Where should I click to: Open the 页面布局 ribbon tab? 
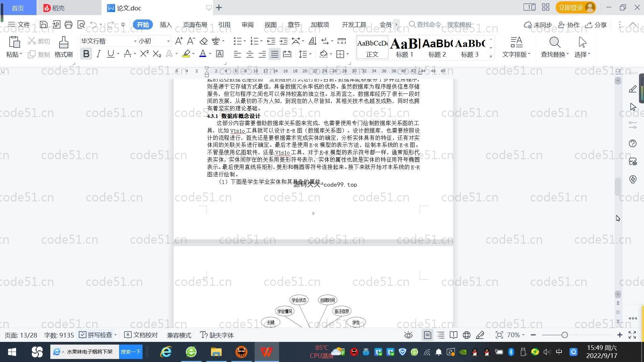point(195,24)
